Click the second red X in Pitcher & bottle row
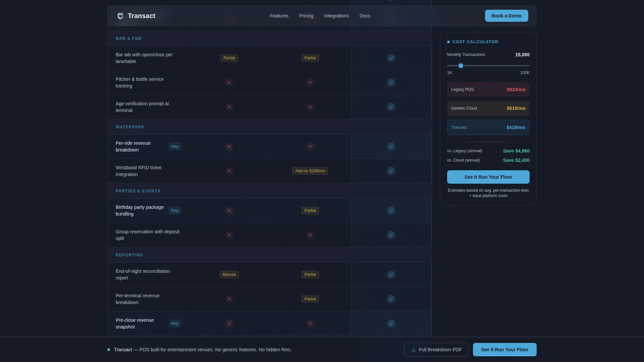The image size is (644, 362). click(x=310, y=82)
